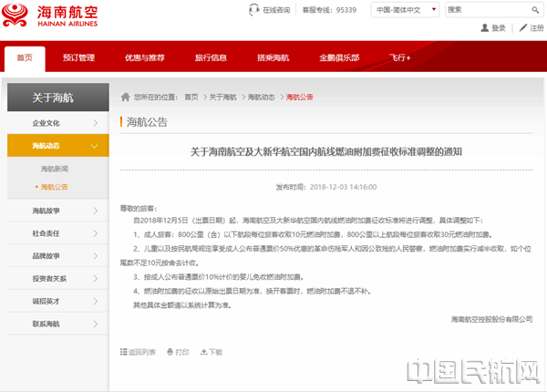
Task: Click 打印 link text
Action: point(182,352)
